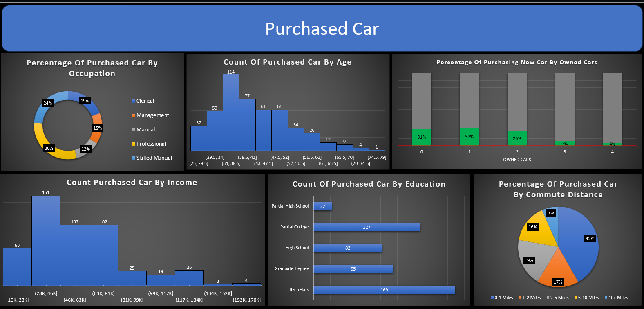This screenshot has width=644, height=309.
Task: Select the Bachelors bar showing 169
Action: (384, 290)
